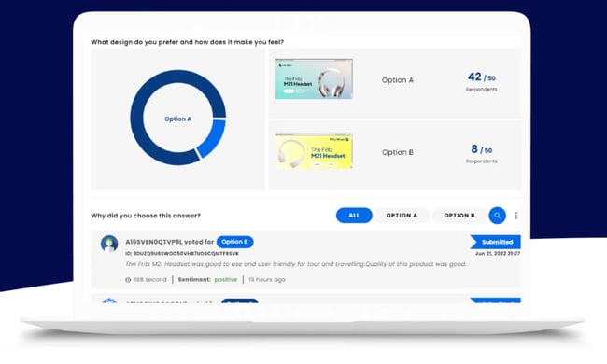Click the 188 second duration text
This screenshot has width=607, height=364.
(x=150, y=280)
